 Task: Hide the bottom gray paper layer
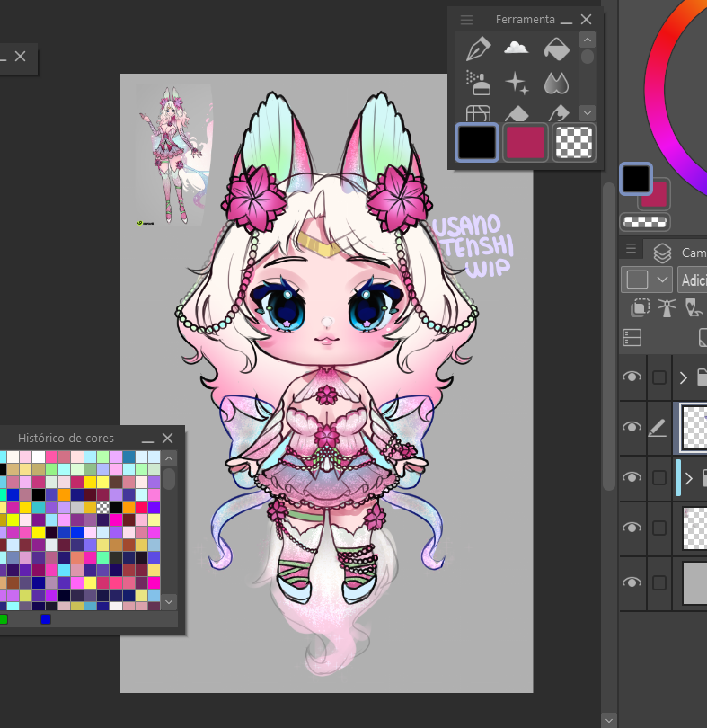[x=632, y=582]
